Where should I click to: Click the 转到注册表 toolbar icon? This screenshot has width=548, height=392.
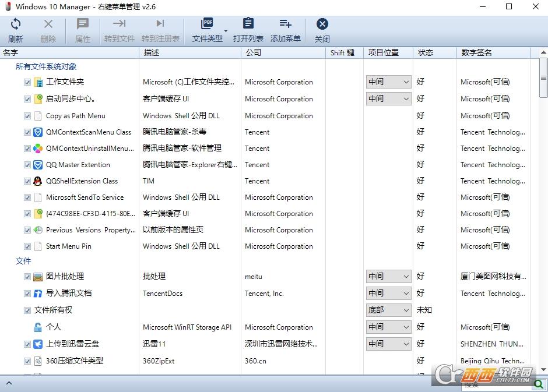(160, 23)
